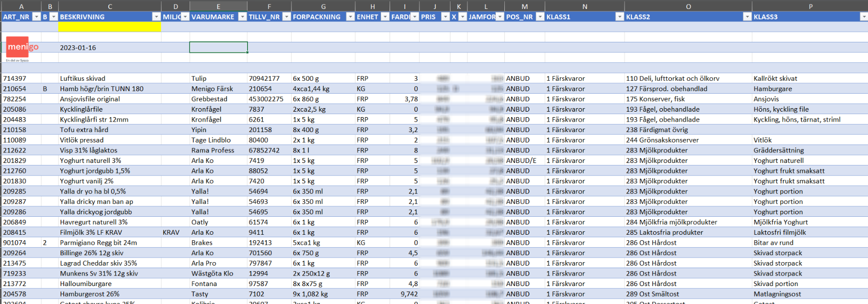Select column C header
Screen dimensions: 868x304
click(110, 6)
